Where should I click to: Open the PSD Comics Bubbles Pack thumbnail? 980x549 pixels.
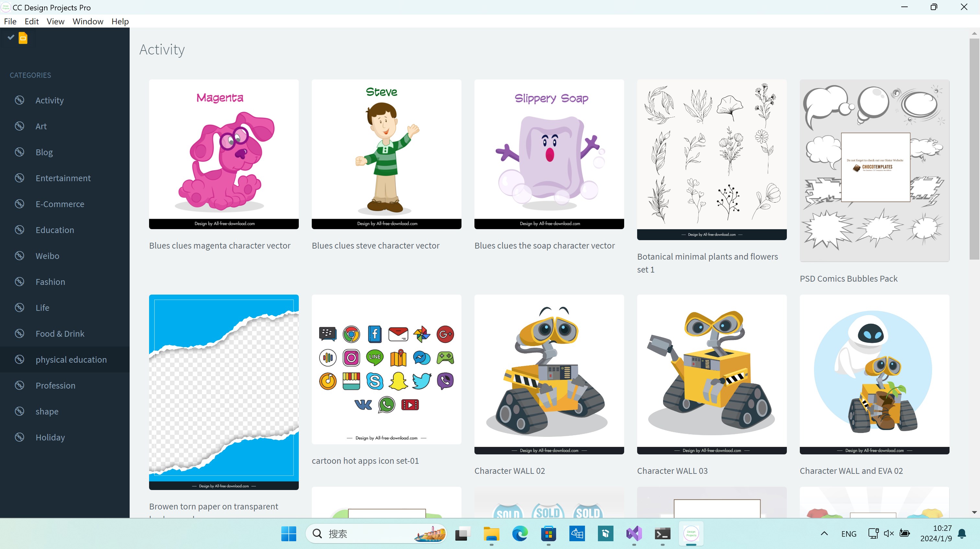pyautogui.click(x=874, y=170)
